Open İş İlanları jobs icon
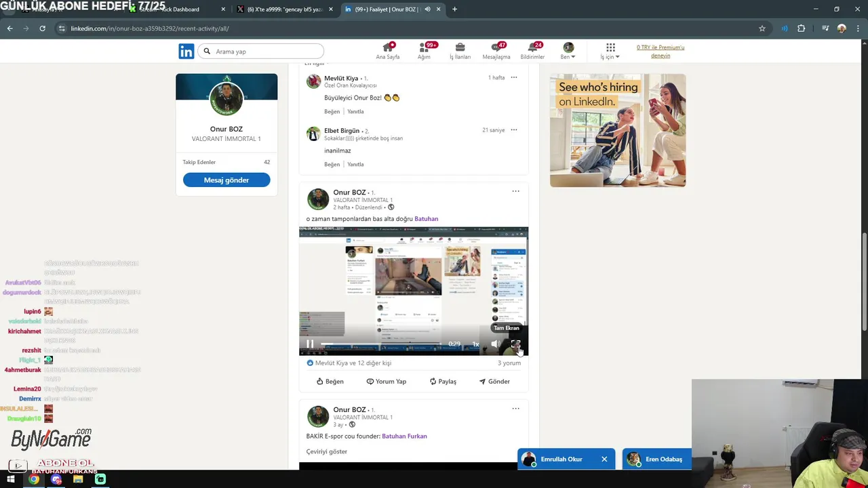 coord(460,52)
